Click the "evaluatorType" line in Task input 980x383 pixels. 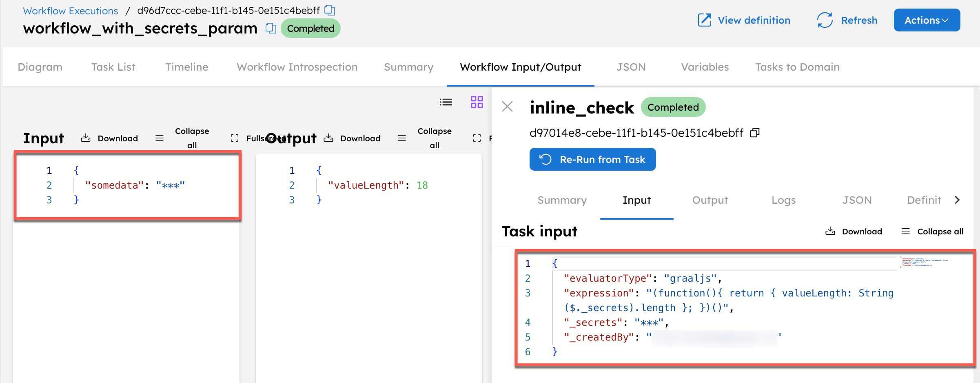pos(643,278)
